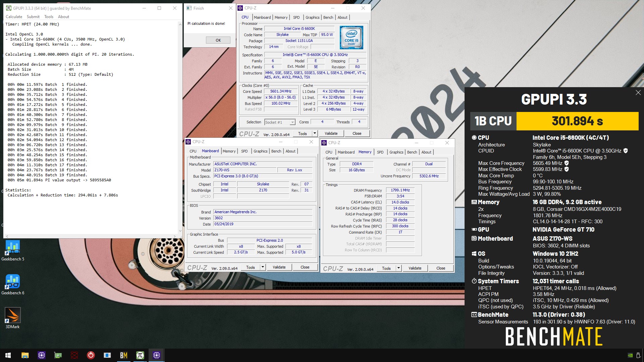
Task: Open the Windows Start menu
Action: [8, 355]
